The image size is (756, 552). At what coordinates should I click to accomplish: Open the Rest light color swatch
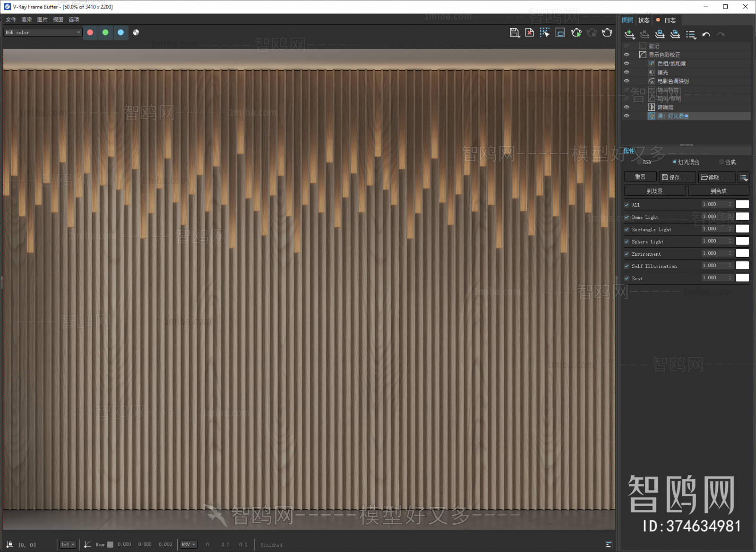[742, 278]
